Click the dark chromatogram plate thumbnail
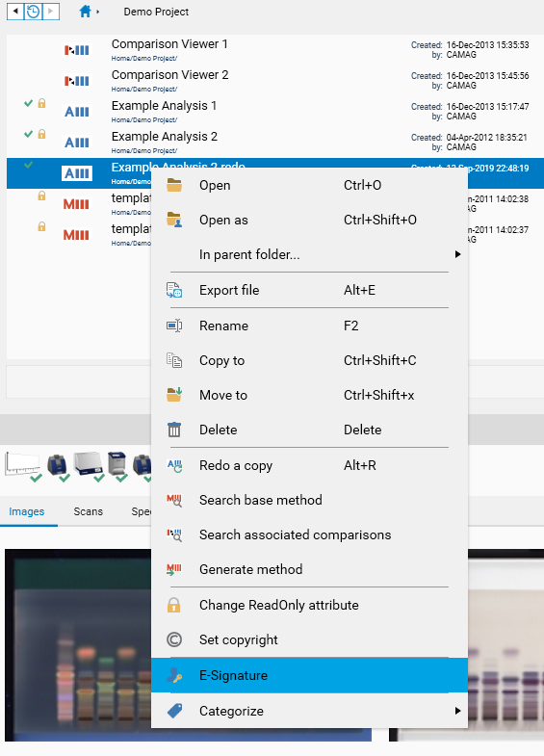 (78, 644)
